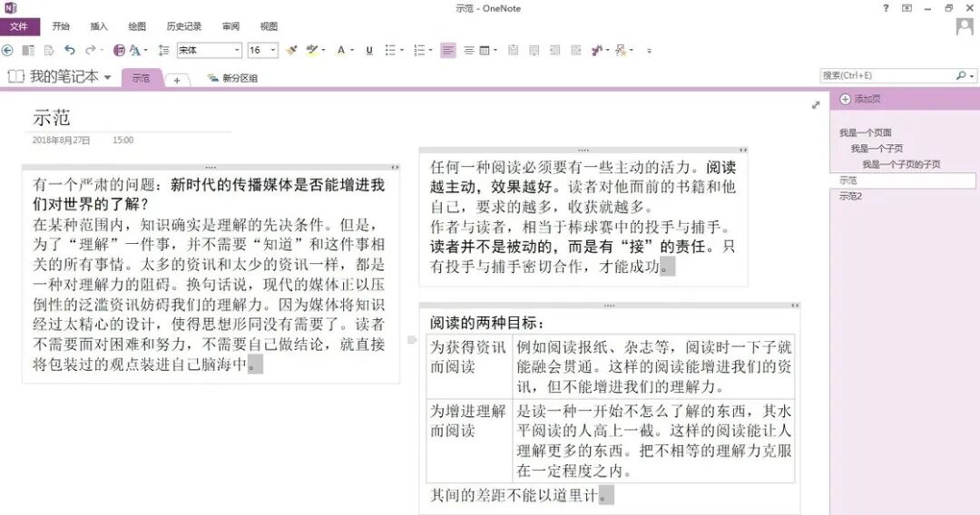
Task: Open the 新分区组 section group
Action: tap(232, 78)
